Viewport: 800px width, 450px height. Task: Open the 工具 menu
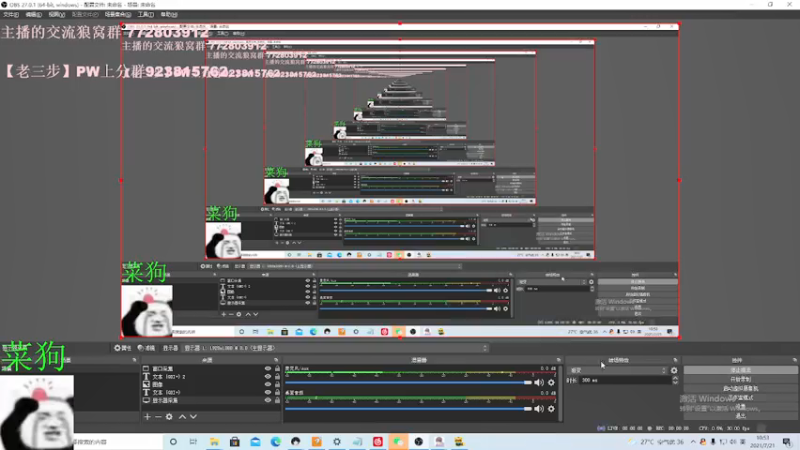click(145, 15)
